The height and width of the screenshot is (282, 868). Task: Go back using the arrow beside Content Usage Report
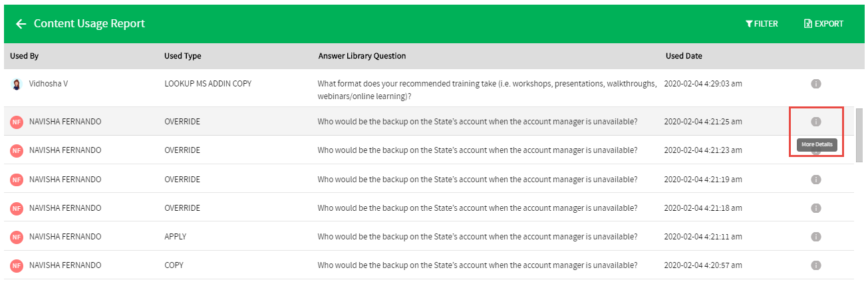[x=21, y=24]
